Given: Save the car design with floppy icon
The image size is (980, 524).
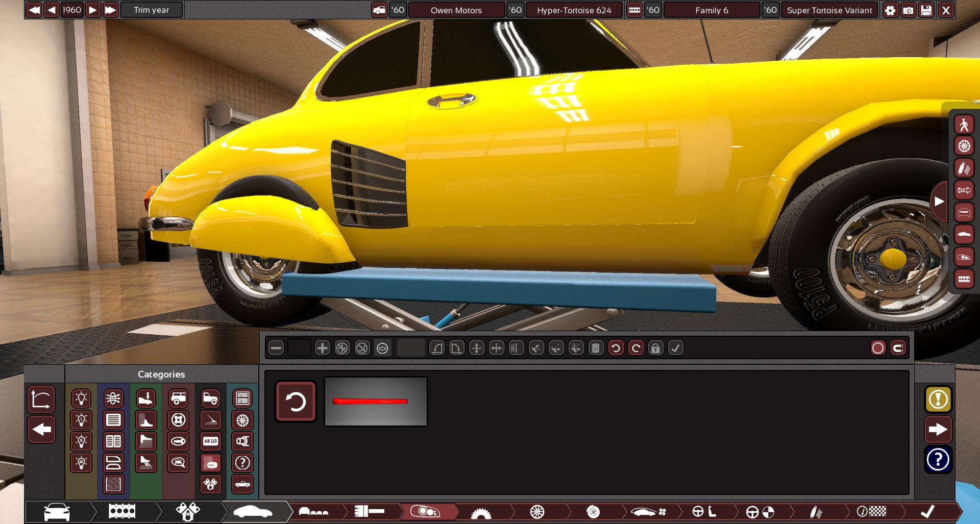Looking at the screenshot, I should coord(926,10).
